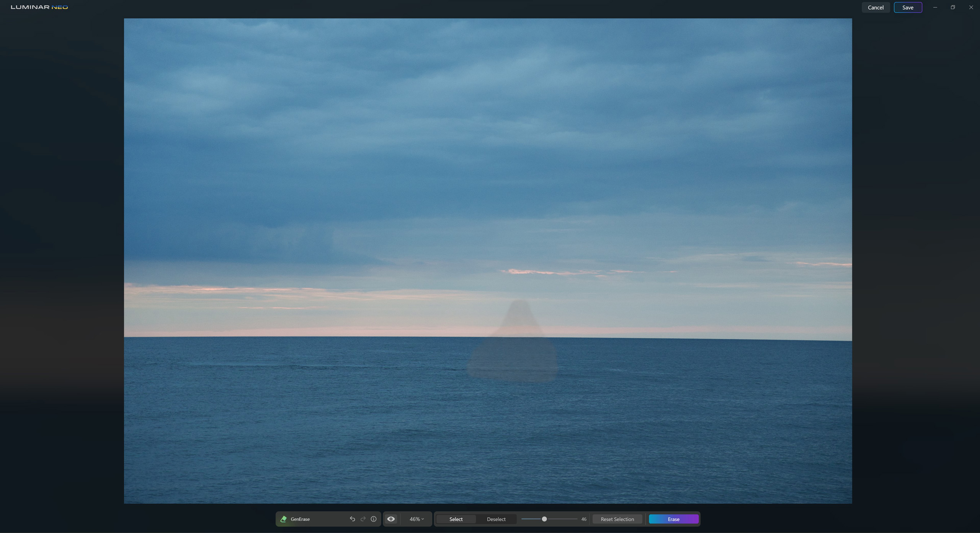Undo the last erase action
This screenshot has width=980, height=533.
point(353,519)
